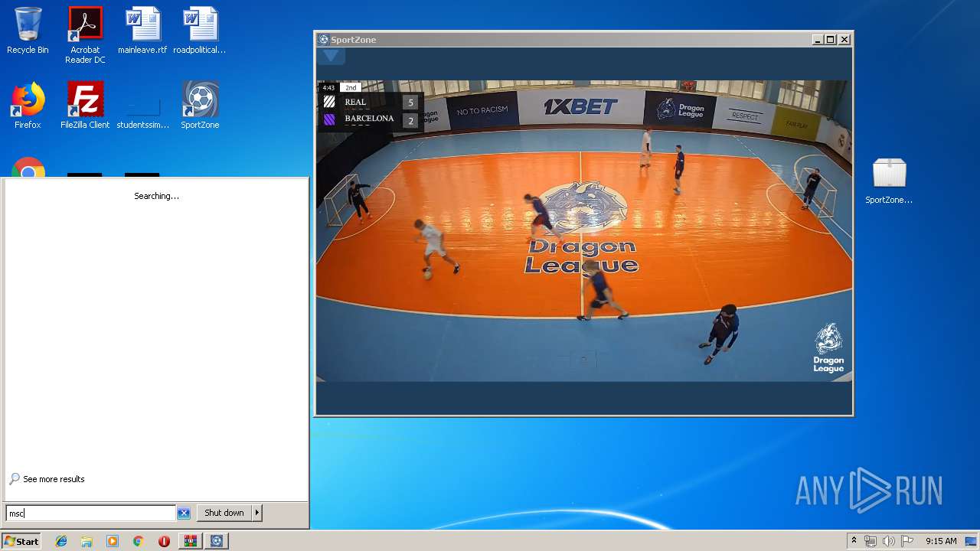980x551 pixels.
Task: Click the SportZone window title icon
Action: click(324, 40)
